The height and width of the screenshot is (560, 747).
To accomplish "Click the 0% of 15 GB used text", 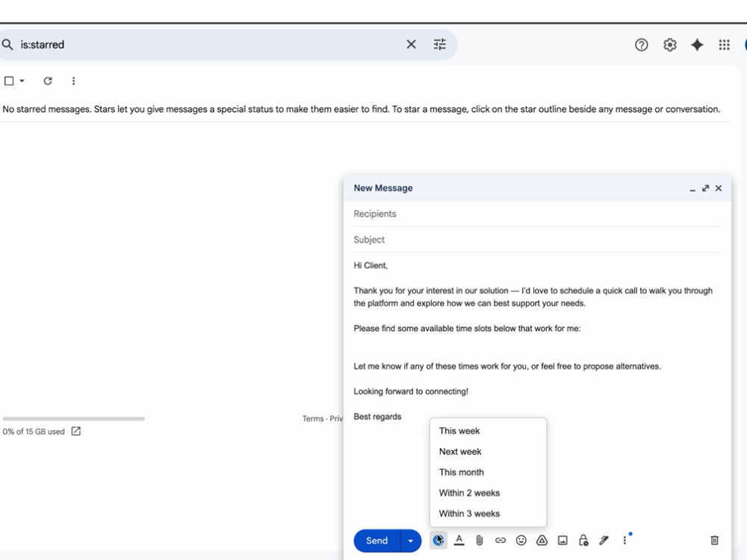I will pos(34,432).
